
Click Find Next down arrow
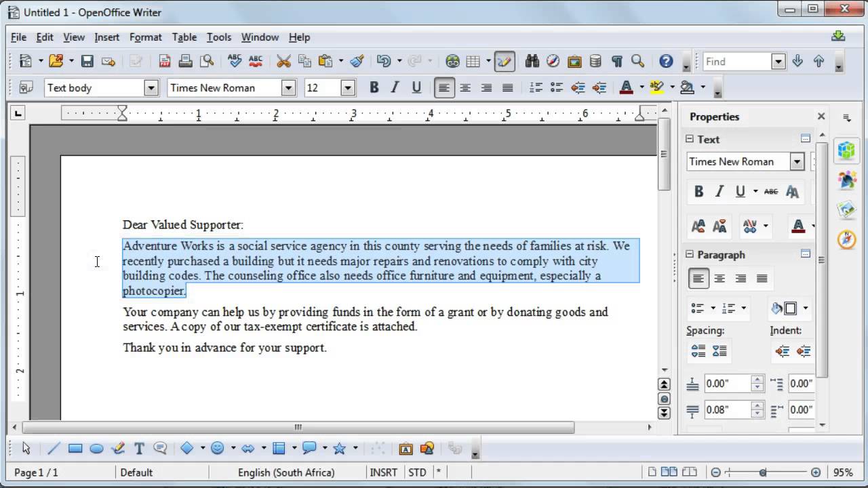coord(797,62)
